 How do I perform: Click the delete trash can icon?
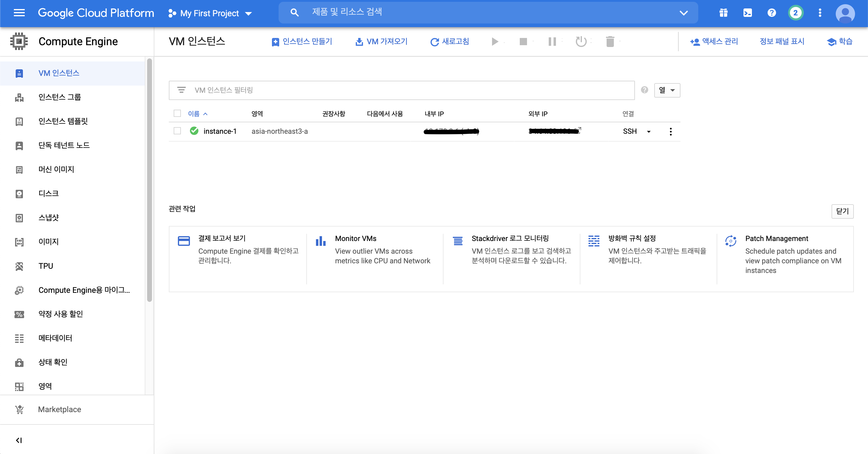tap(610, 42)
